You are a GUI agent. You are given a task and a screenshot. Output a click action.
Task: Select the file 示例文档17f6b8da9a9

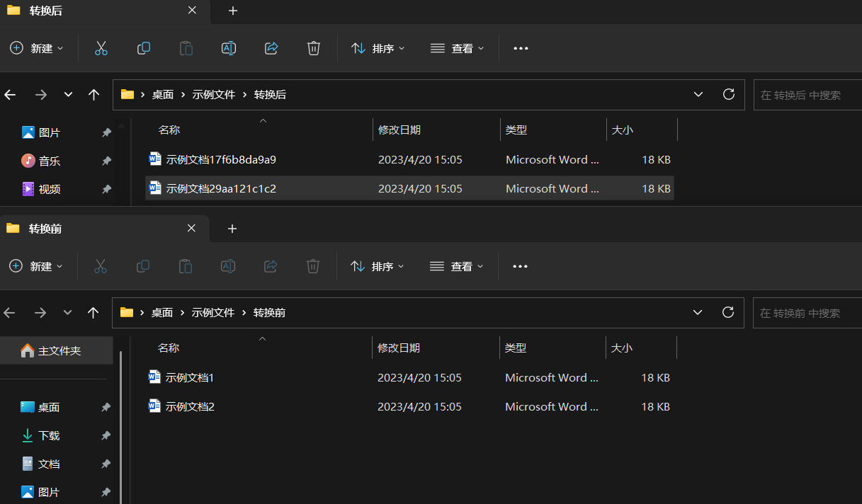(220, 160)
